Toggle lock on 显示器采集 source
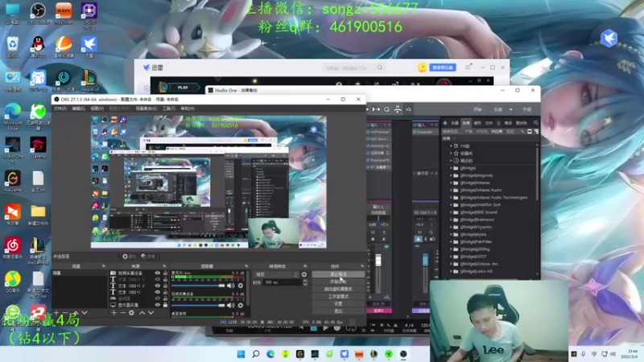 [x=165, y=305]
